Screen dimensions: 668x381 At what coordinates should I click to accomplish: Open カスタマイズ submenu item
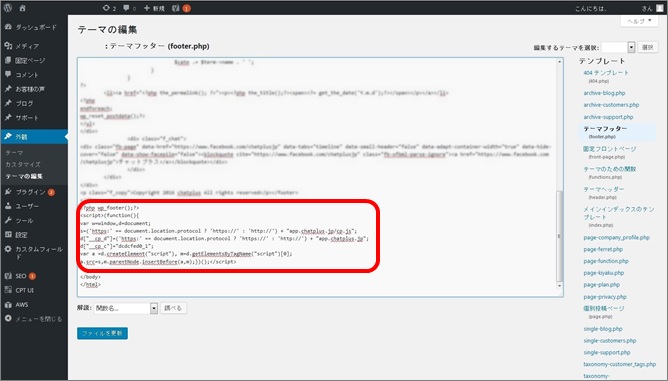pyautogui.click(x=23, y=165)
